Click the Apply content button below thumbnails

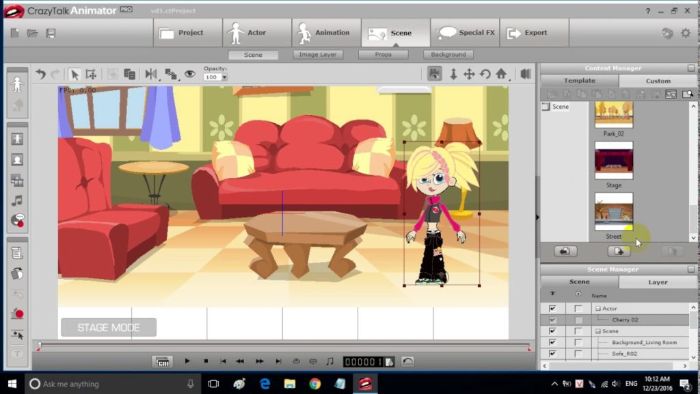pyautogui.click(x=619, y=252)
